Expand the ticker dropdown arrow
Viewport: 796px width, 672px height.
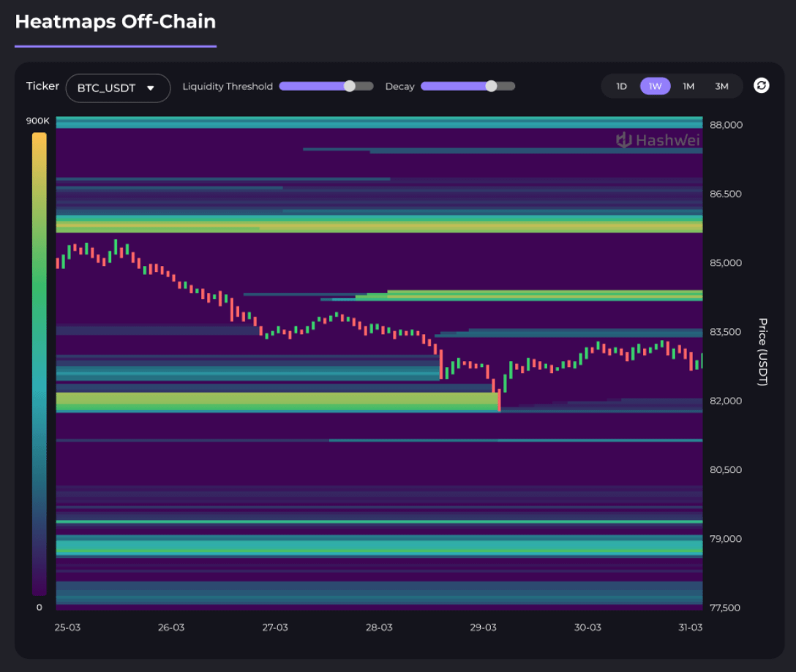(151, 88)
